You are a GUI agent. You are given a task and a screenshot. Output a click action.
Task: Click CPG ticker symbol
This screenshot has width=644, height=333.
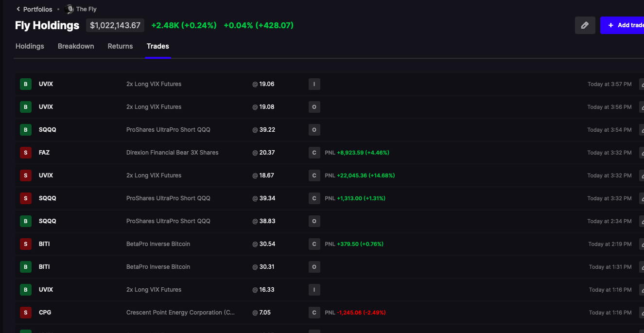(x=45, y=313)
